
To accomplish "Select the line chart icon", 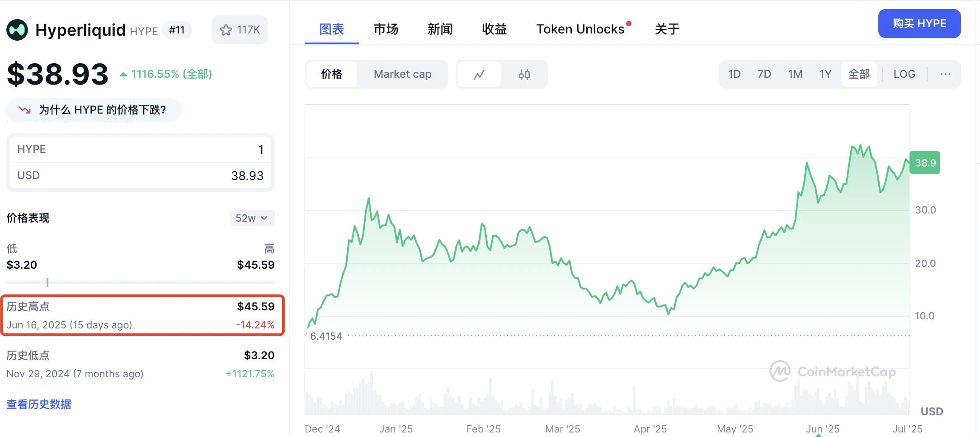I will 479,74.
